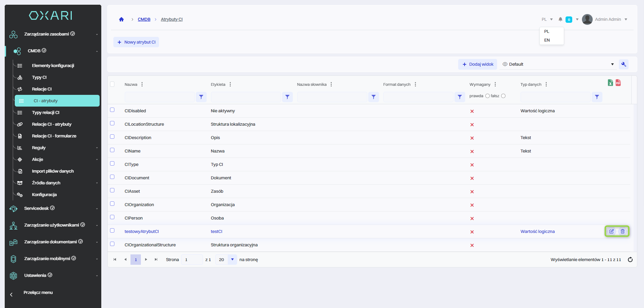Click the Dodaj widok button

(478, 64)
